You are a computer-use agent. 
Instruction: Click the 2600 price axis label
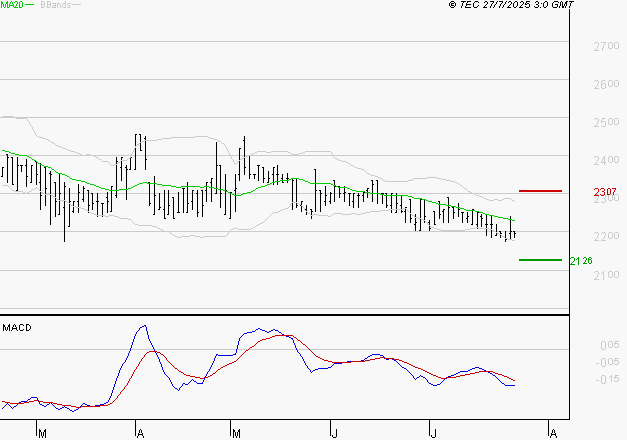(x=606, y=84)
